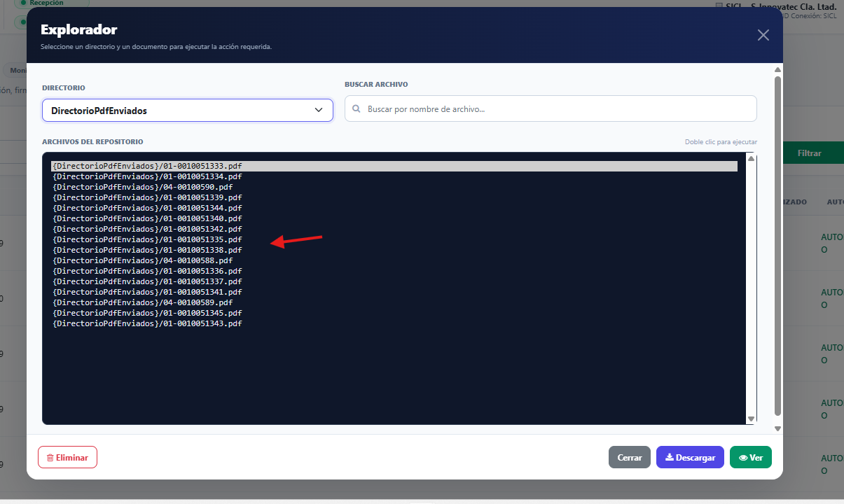Click the magnifier icon in the search field
This screenshot has width=844, height=504.
tap(357, 109)
